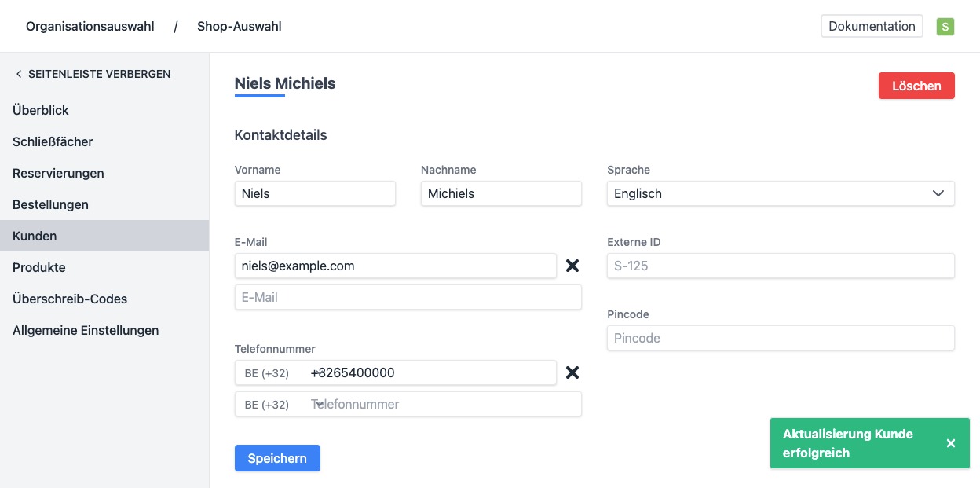
Task: Go to Überblick in the sidebar
Action: point(41,110)
